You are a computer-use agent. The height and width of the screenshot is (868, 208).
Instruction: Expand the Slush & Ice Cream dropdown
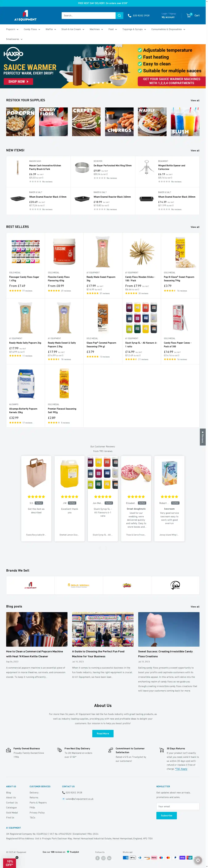pos(73,29)
